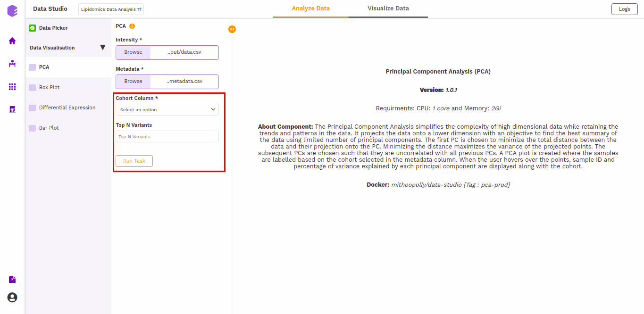Click the Docker mithoopolly/data-studio tag text
This screenshot has height=314, width=644.
[x=438, y=185]
